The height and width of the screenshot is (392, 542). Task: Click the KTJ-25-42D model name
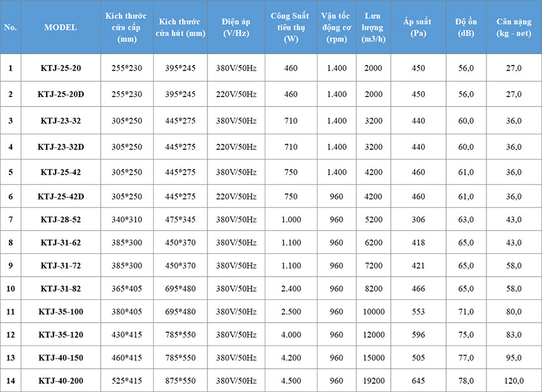click(61, 197)
